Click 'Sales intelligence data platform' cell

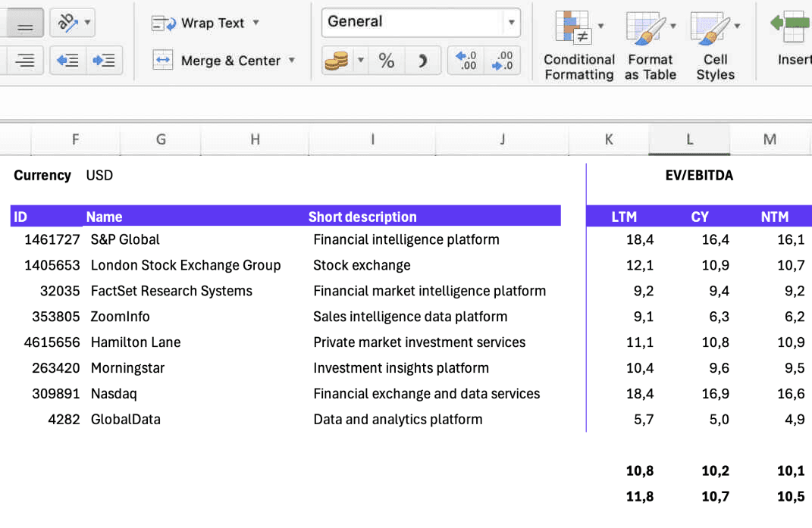410,317
